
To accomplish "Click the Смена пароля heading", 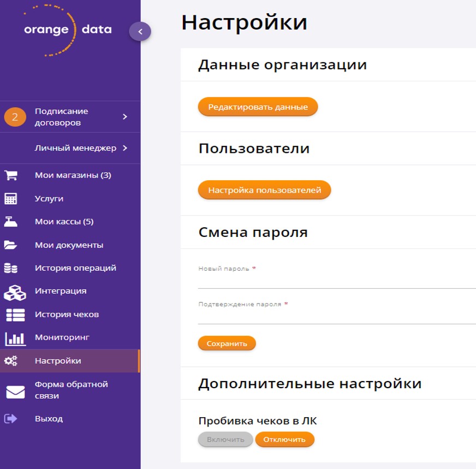I will pos(253,233).
